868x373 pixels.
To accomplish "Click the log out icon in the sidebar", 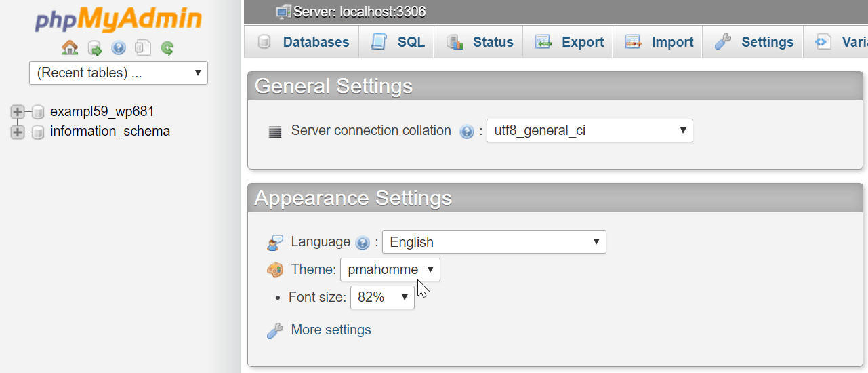I will [95, 48].
